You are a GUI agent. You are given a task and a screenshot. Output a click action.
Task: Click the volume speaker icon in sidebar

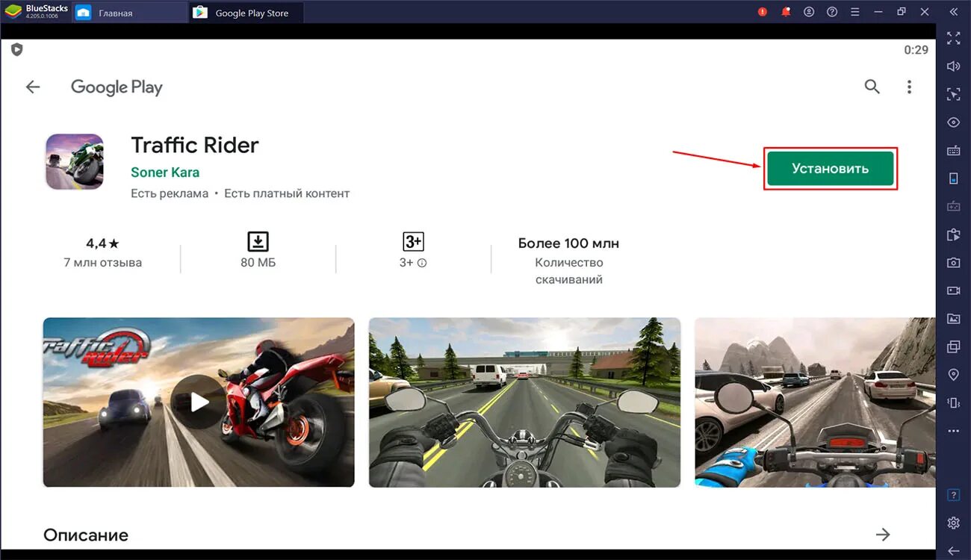[953, 66]
